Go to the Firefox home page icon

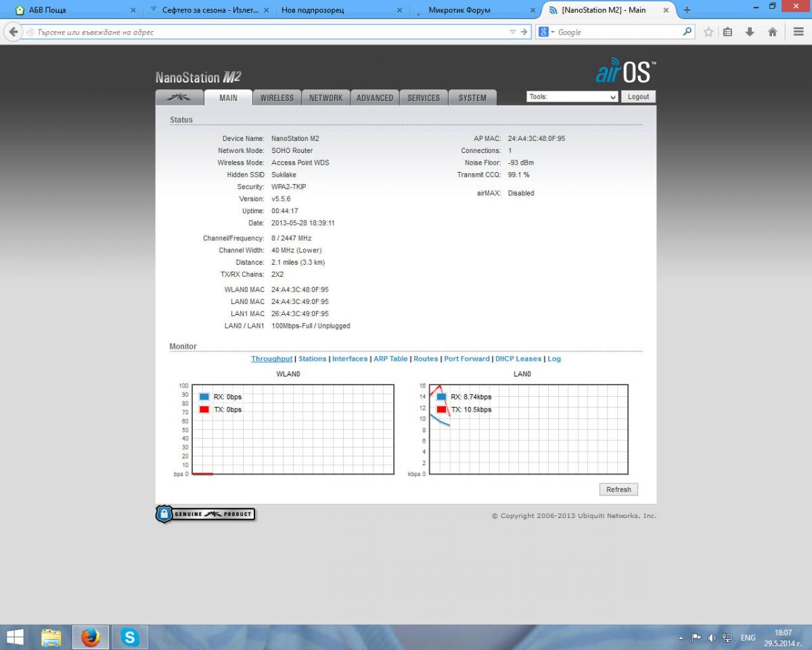coord(772,32)
